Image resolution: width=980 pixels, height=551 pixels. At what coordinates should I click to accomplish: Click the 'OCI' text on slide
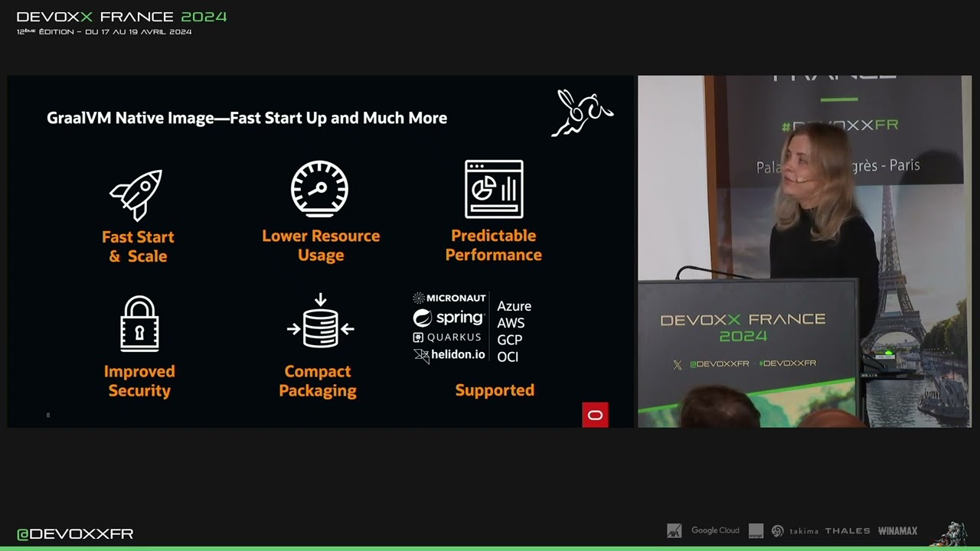pos(508,357)
